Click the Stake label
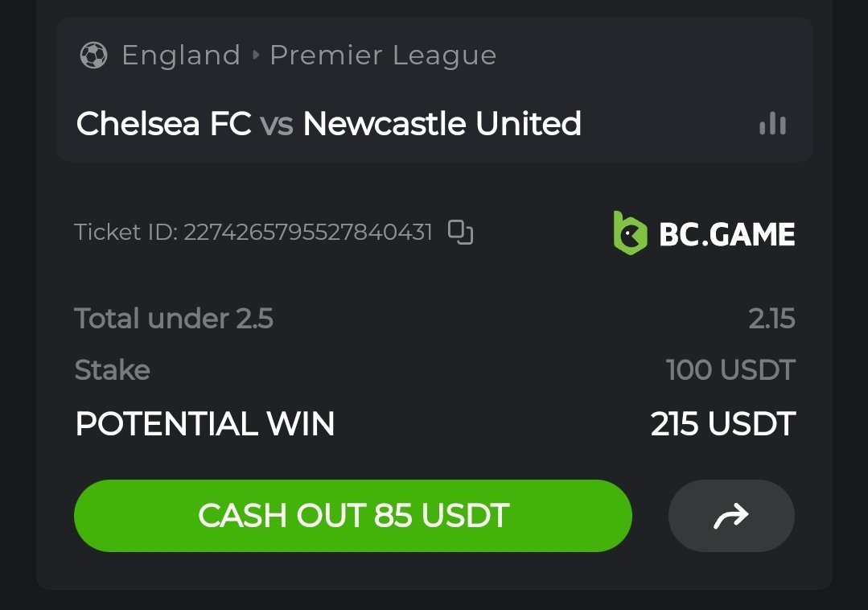This screenshot has width=868, height=610. tap(112, 370)
